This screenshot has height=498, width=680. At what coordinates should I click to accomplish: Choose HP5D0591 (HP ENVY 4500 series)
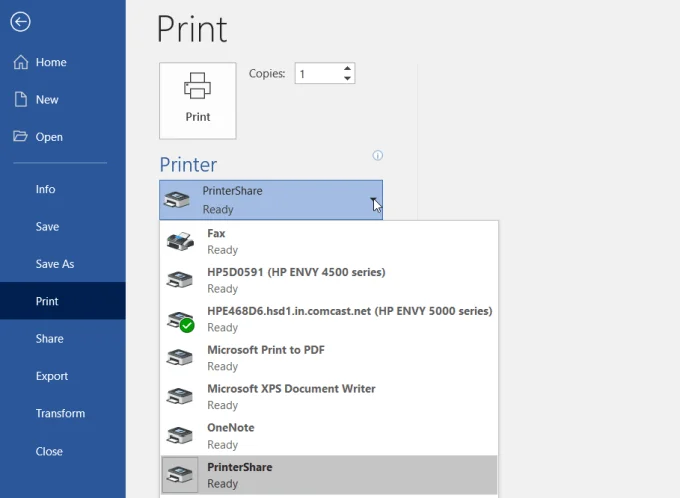click(329, 280)
